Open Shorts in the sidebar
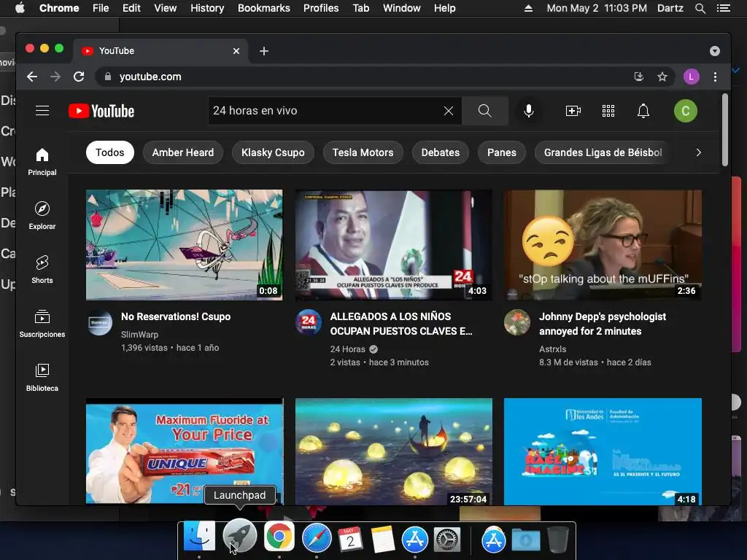Image resolution: width=747 pixels, height=560 pixels. pyautogui.click(x=42, y=270)
